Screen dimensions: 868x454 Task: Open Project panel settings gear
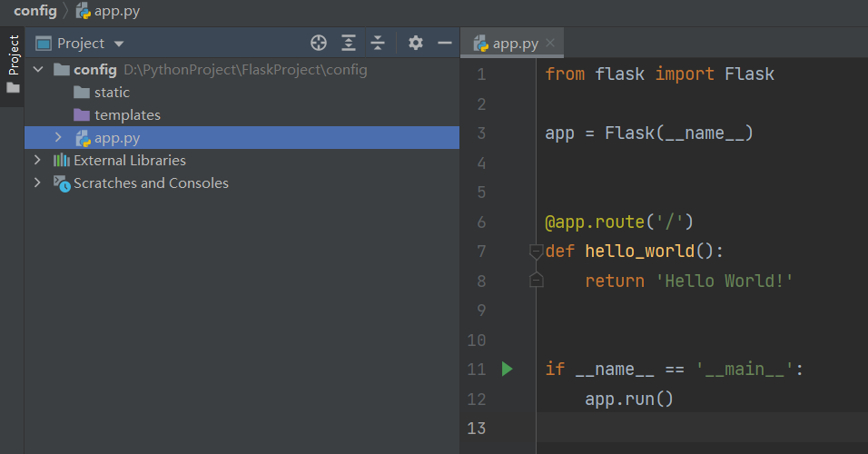coord(416,43)
